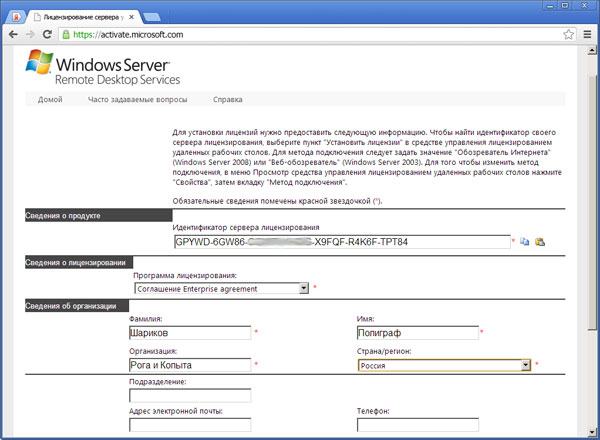Click the paste icon beside the license server ID
This screenshot has width=600, height=440.
(x=540, y=241)
